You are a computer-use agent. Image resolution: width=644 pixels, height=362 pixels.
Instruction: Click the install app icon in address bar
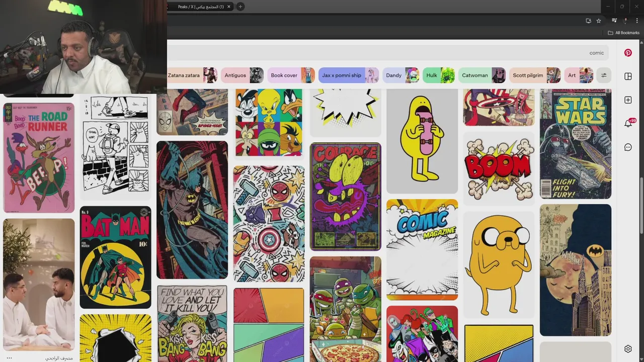pyautogui.click(x=588, y=21)
